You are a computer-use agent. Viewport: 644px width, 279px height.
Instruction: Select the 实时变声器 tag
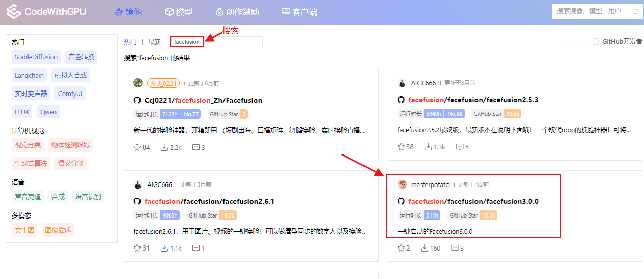pyautogui.click(x=31, y=94)
